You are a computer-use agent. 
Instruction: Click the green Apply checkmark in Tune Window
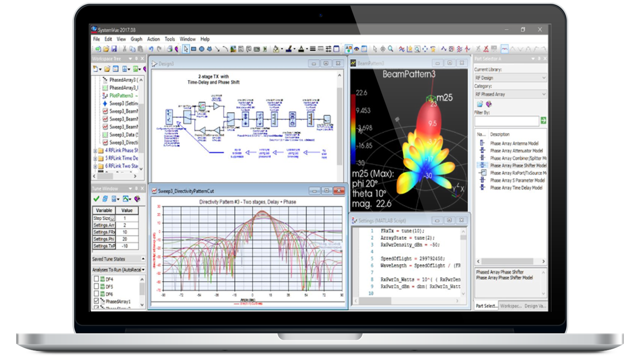tap(96, 199)
